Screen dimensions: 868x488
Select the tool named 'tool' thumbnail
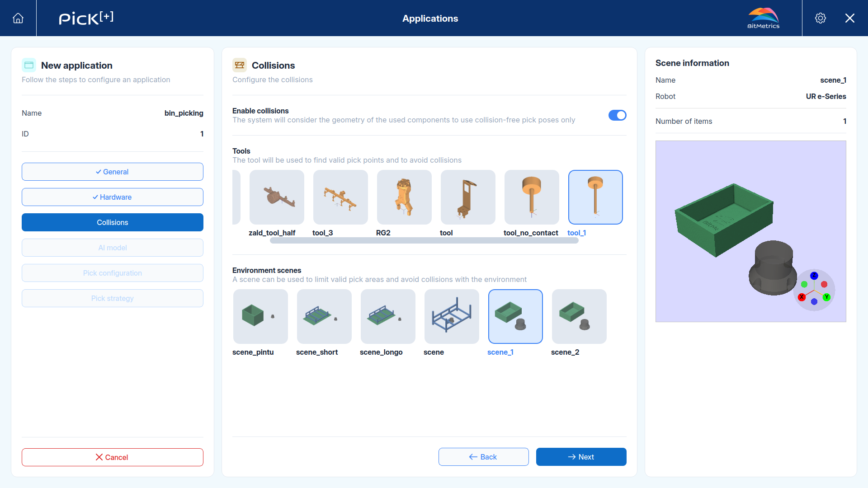click(468, 197)
